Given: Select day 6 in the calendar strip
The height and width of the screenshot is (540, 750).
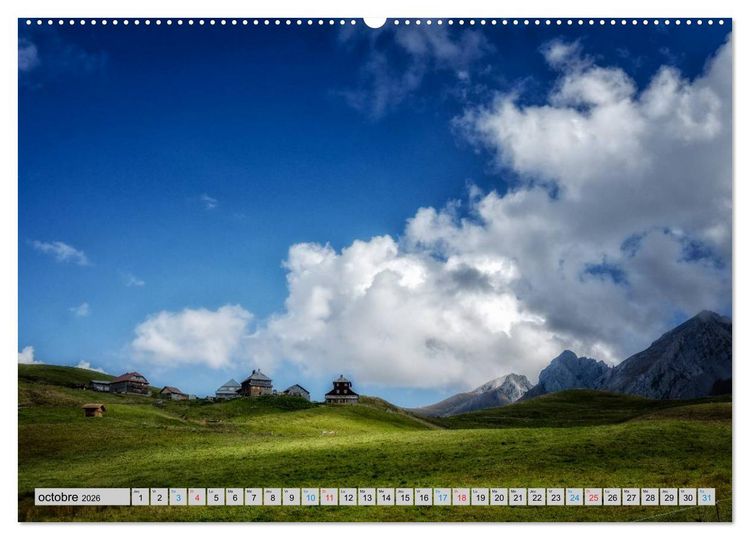Looking at the screenshot, I should [x=235, y=497].
